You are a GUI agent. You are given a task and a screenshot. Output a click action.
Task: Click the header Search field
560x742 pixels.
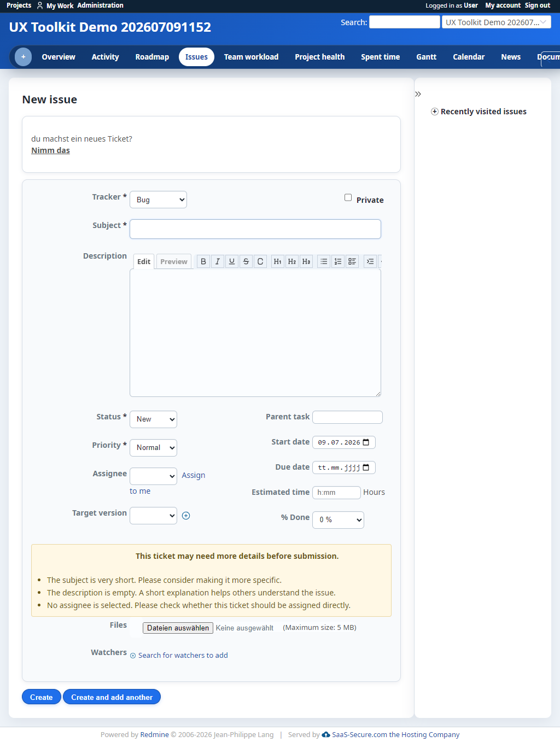[x=405, y=22]
